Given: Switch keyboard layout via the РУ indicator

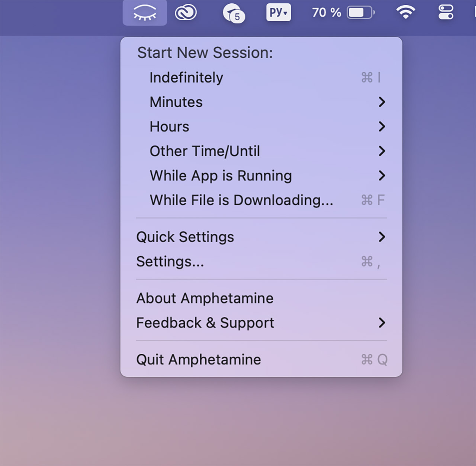Looking at the screenshot, I should point(279,12).
